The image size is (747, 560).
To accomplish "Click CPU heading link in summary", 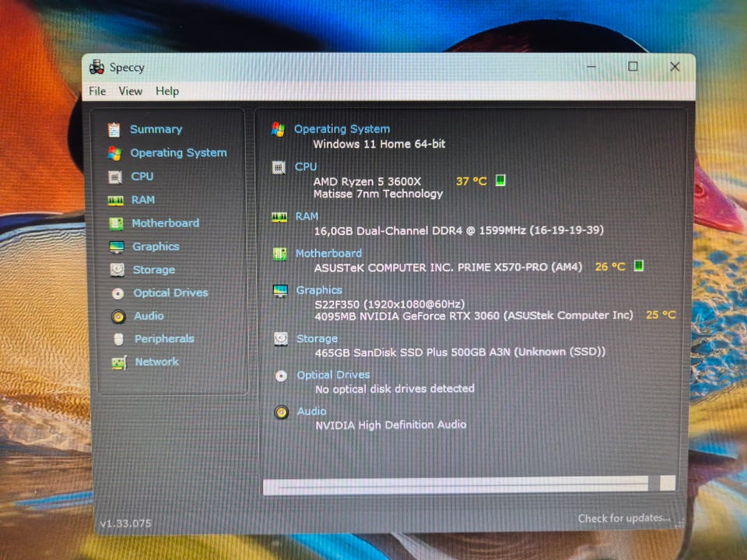I will tap(305, 167).
